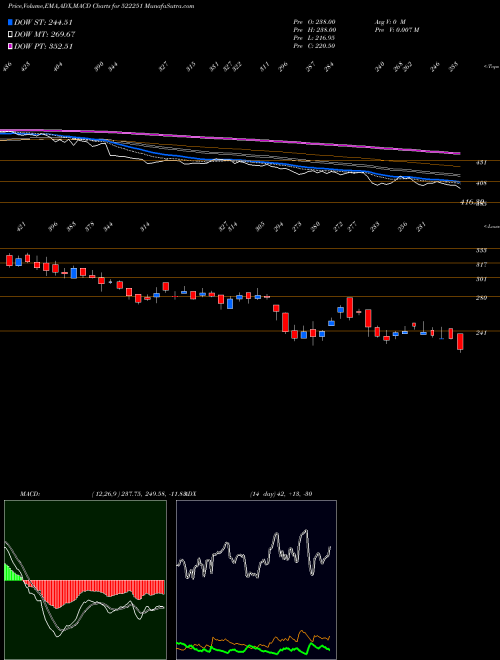This screenshot has height=660, width=500.
Task: Open the MACD histogram panel
Action: [85, 580]
